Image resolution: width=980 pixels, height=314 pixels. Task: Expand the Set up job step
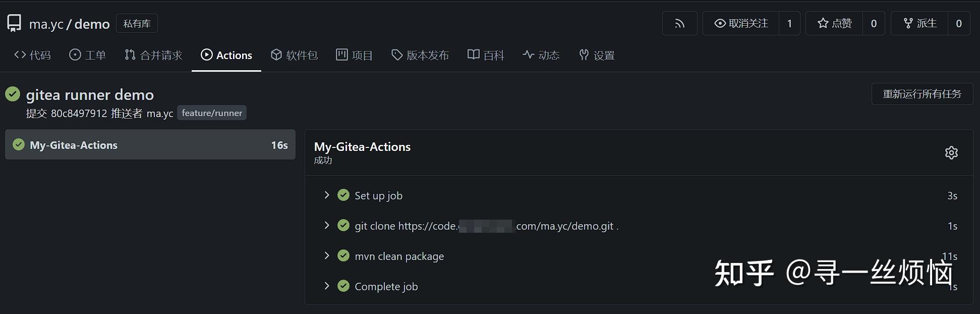coord(327,195)
